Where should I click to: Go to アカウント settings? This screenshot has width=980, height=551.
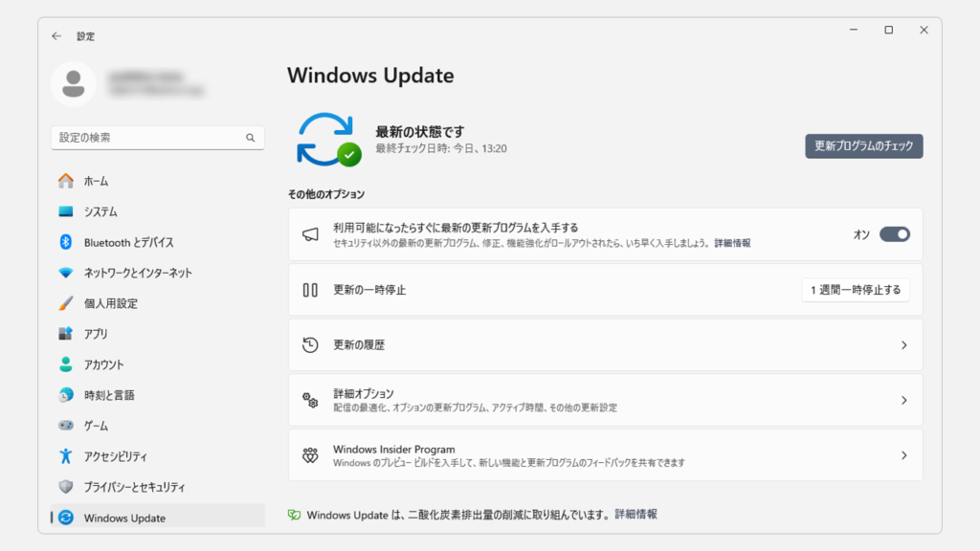(x=158, y=364)
